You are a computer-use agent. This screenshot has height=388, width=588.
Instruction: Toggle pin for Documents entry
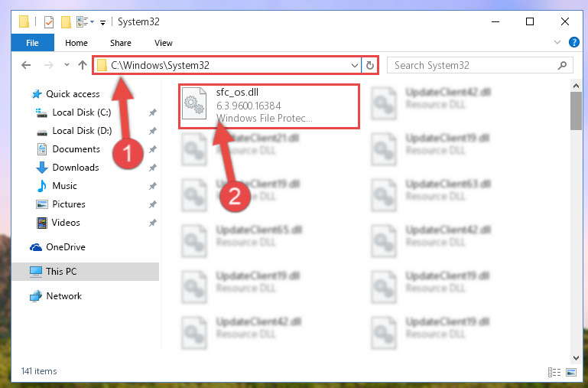(x=153, y=149)
